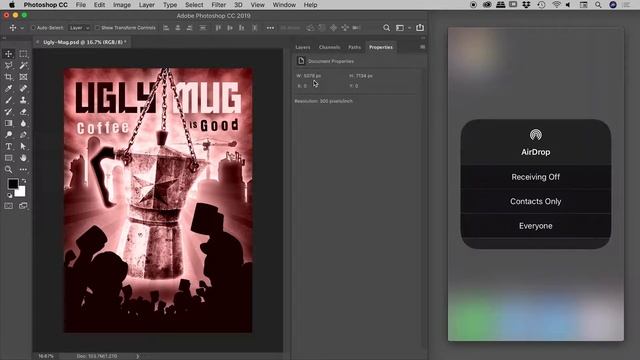
Task: Select the Rectangular Marquee tool
Action: pyautogui.click(x=23, y=54)
